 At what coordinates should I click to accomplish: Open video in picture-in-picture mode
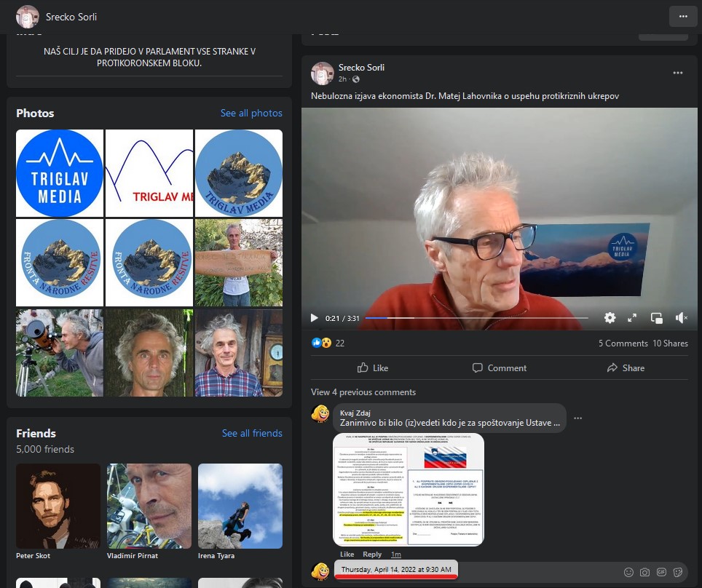coord(656,318)
